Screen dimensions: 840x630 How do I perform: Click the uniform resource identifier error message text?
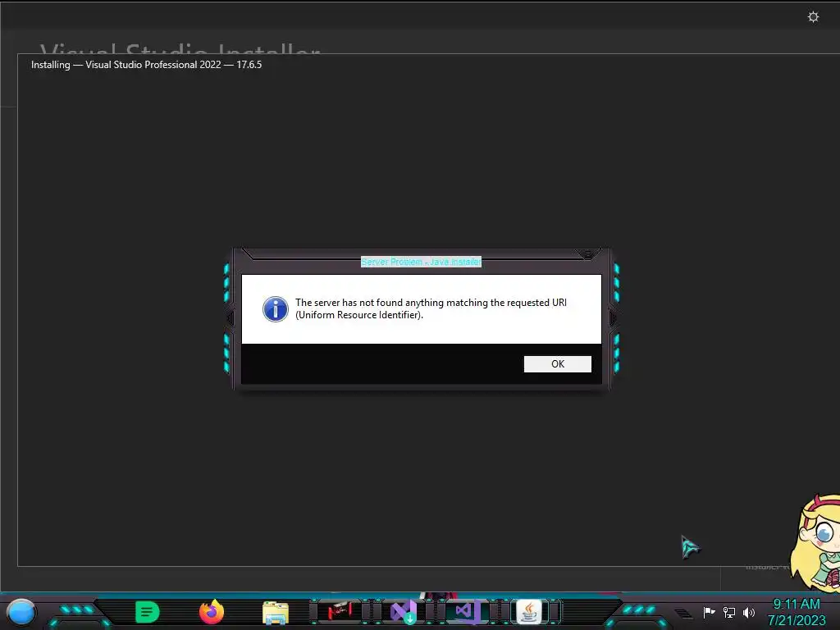tap(431, 308)
